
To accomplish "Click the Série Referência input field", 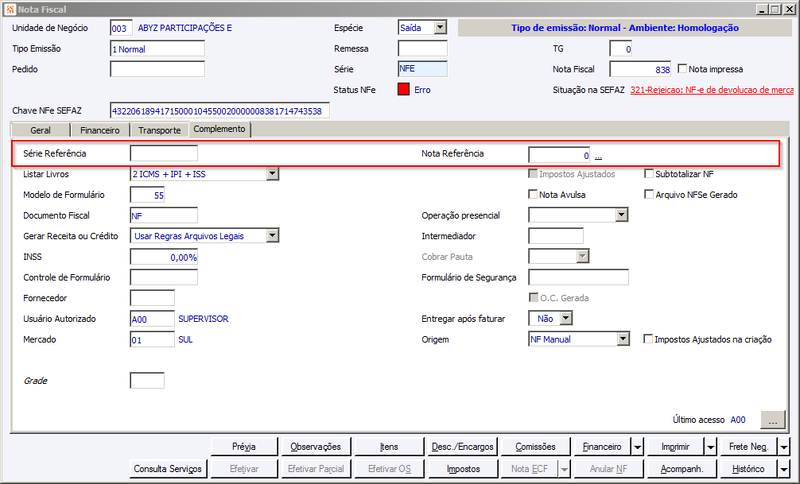I will coord(164,154).
